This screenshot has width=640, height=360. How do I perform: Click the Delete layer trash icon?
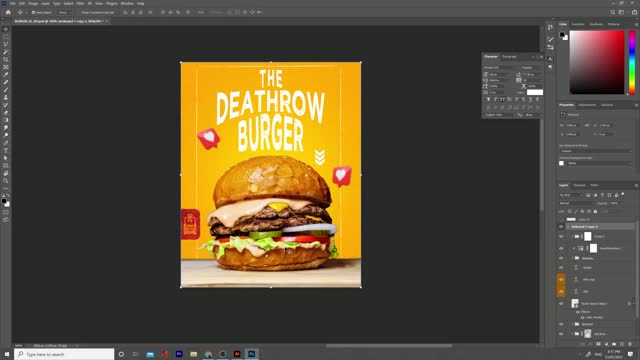(x=629, y=344)
